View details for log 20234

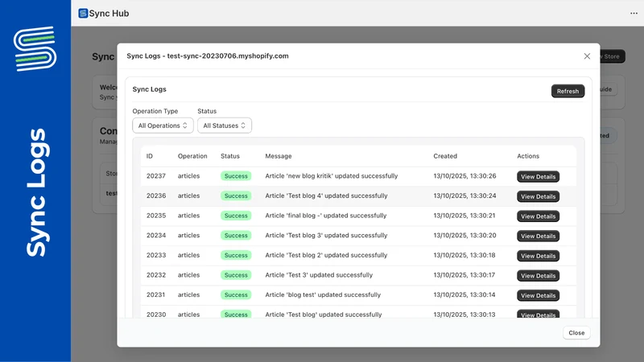point(538,236)
